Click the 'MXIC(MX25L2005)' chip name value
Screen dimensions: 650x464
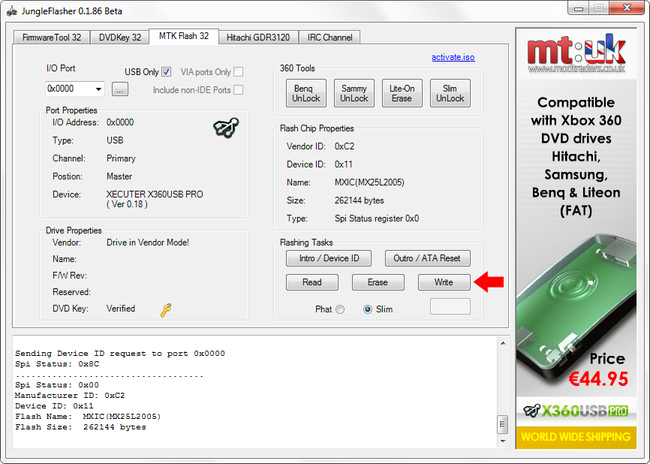[369, 182]
